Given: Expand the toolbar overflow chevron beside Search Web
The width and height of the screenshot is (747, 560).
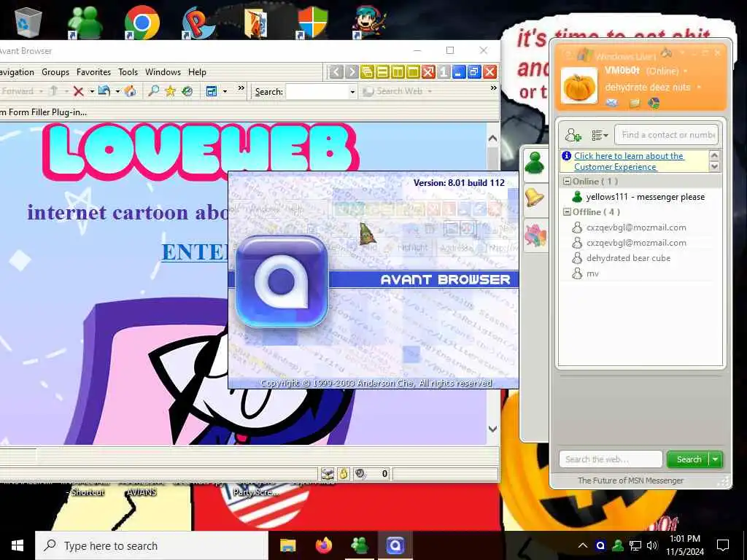Looking at the screenshot, I should point(493,88).
